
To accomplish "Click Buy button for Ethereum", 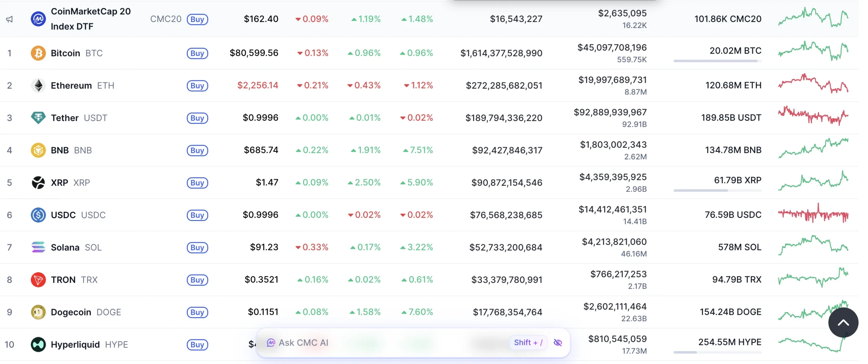I will (197, 86).
